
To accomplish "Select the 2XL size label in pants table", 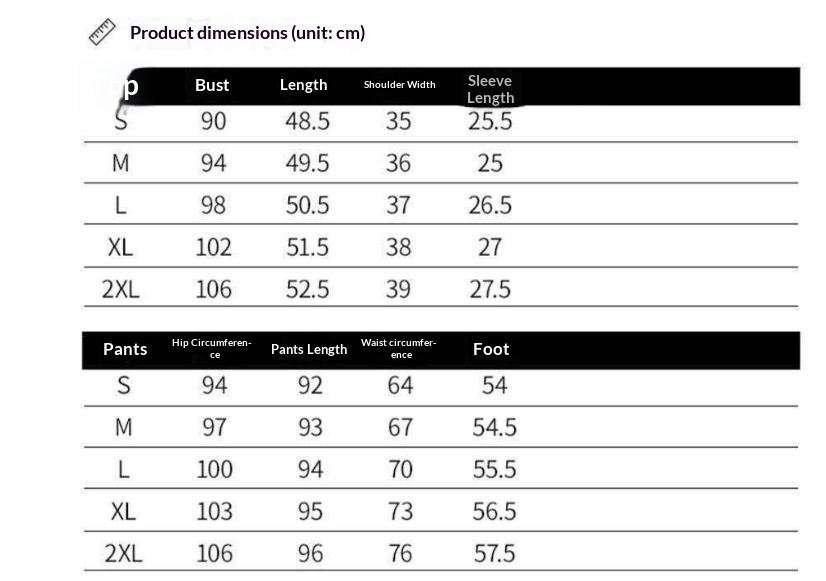I will tap(123, 553).
